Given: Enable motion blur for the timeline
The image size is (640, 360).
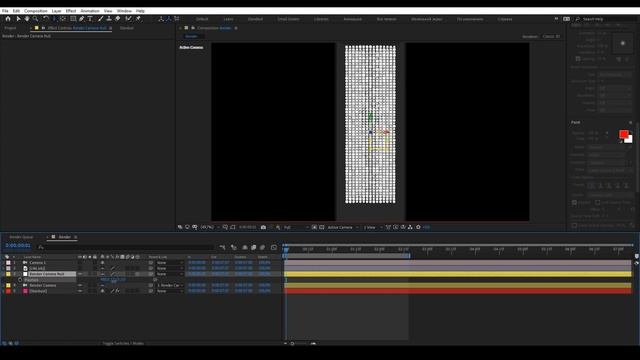Looking at the screenshot, I should [x=262, y=247].
